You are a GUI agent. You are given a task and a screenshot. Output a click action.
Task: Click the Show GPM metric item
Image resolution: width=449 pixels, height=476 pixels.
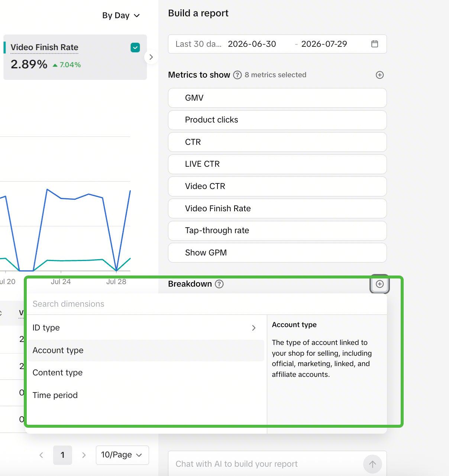coord(277,253)
